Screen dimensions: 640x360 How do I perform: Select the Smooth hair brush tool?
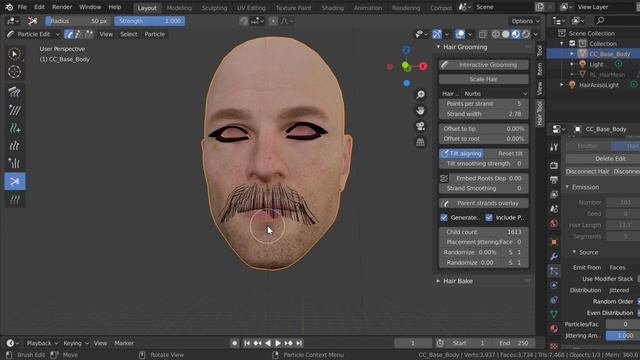pyautogui.click(x=15, y=110)
